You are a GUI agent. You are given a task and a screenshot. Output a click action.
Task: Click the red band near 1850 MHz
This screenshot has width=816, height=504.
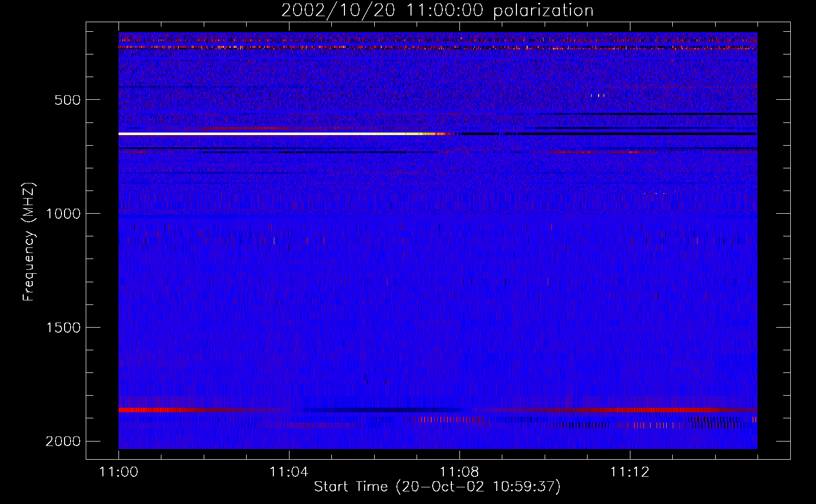438,410
